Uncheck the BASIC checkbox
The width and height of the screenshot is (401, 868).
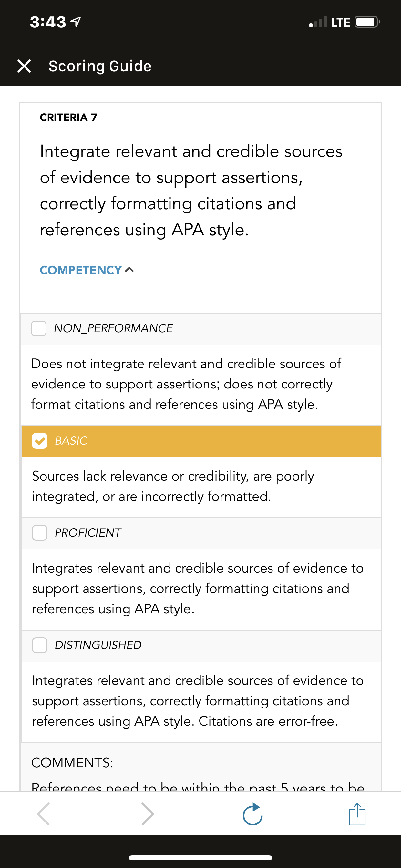[40, 441]
